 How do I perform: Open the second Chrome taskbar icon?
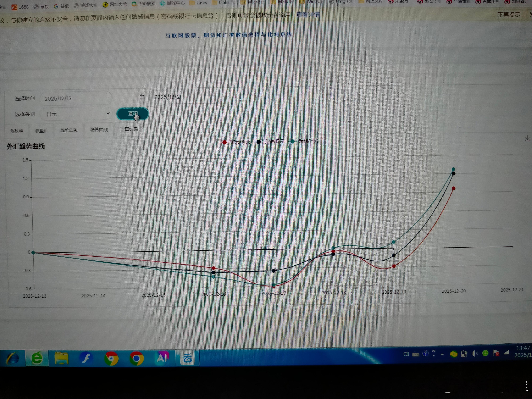pos(136,358)
